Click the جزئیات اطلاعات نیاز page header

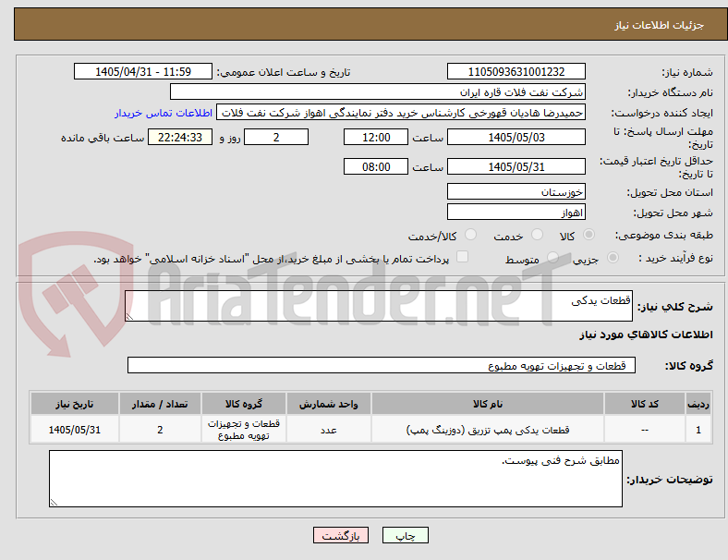660,25
